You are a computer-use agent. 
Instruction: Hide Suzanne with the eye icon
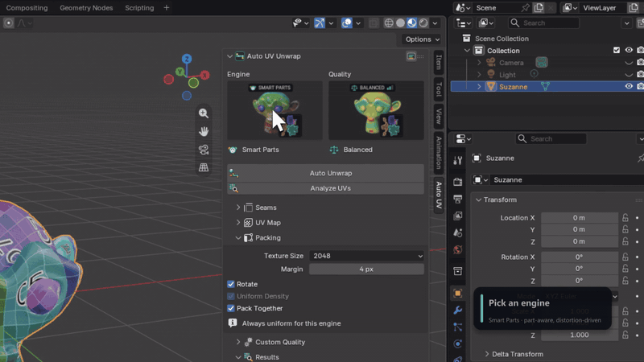point(629,87)
